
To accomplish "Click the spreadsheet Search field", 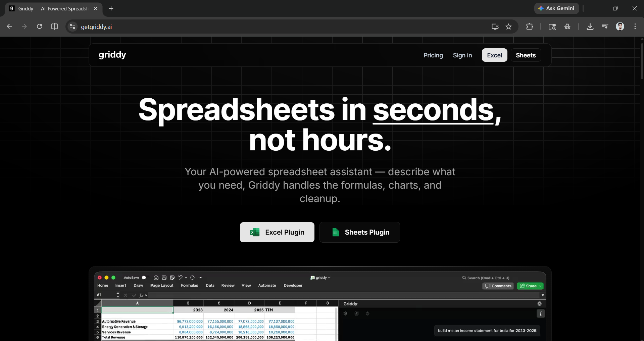I will click(x=486, y=278).
